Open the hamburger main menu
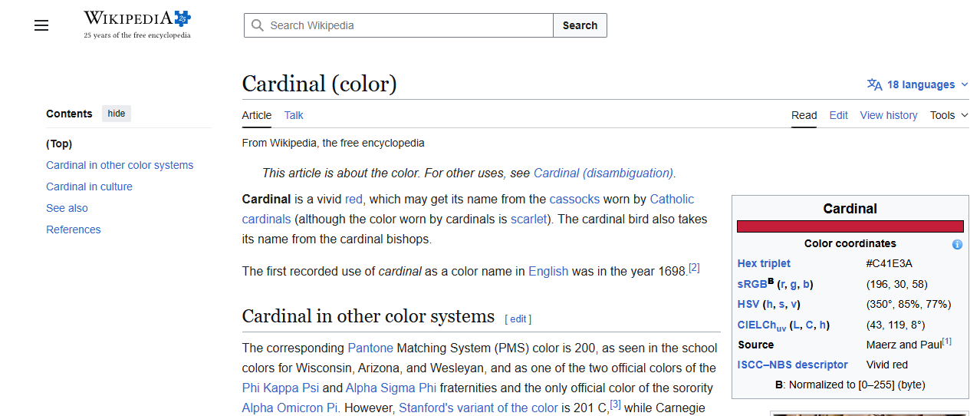This screenshot has height=416, width=980. pos(41,25)
